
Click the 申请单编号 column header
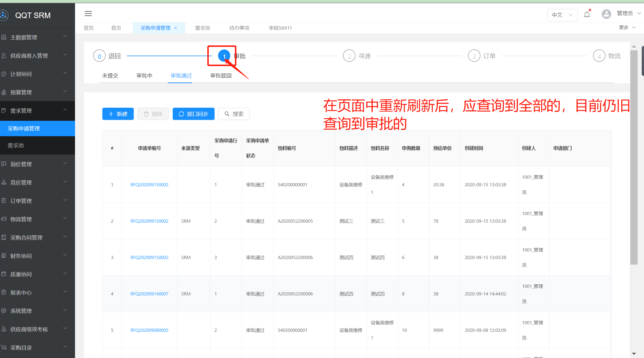coord(149,148)
